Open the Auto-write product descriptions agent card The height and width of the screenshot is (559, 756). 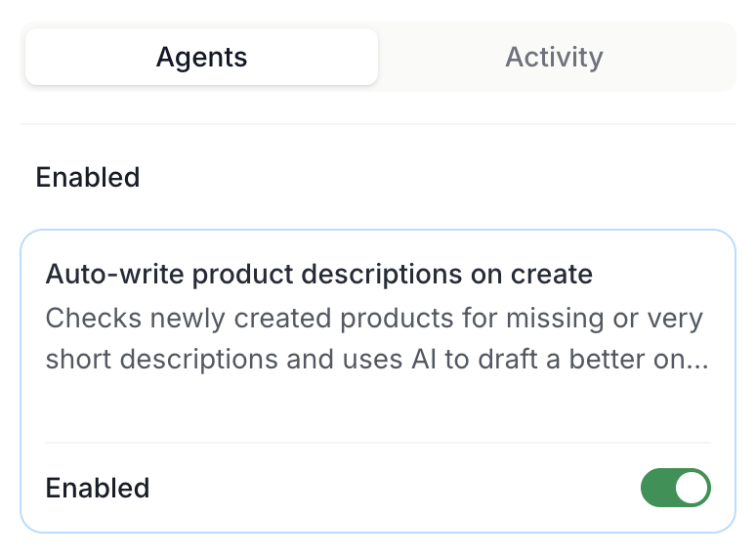tap(378, 381)
